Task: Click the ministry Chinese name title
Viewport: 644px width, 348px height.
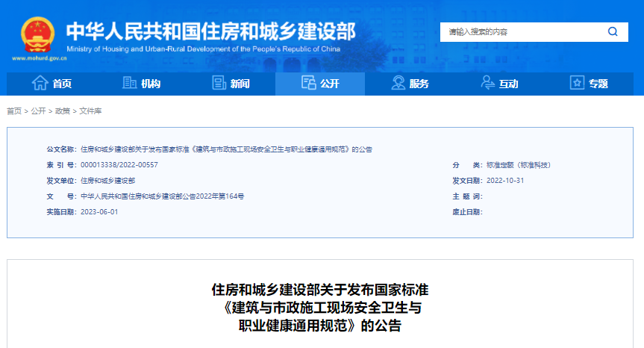Action: [x=211, y=31]
